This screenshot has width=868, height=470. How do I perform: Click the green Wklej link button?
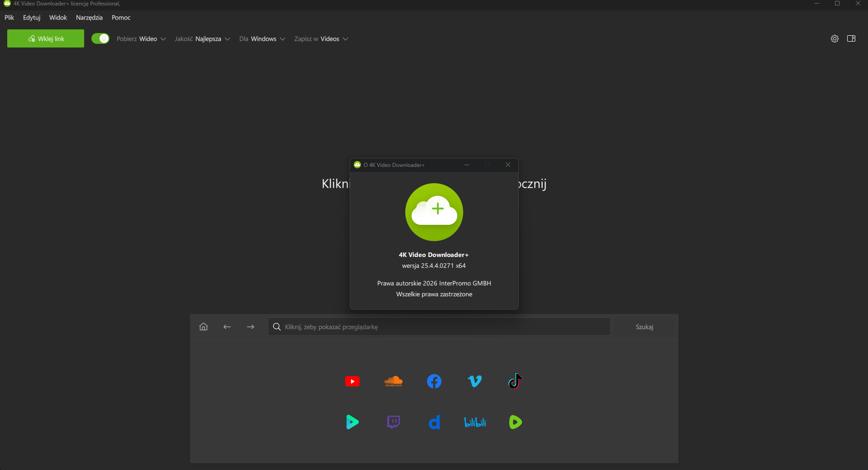pos(46,38)
